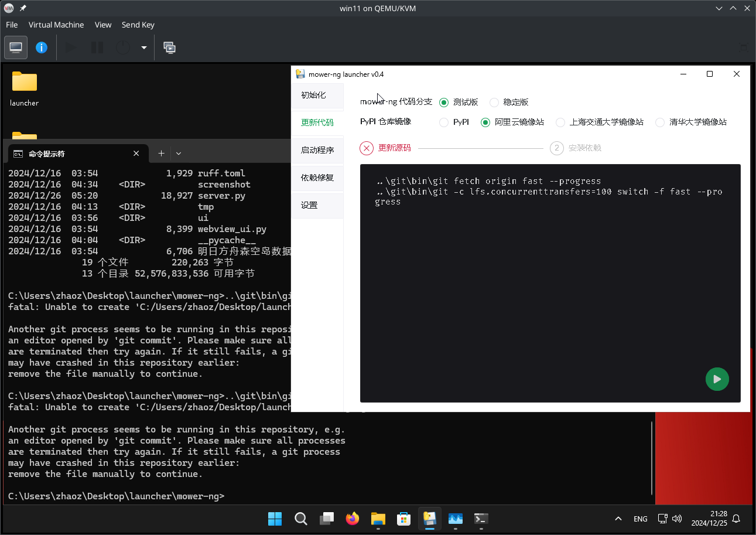
Task: Open the 启动程序 sidebar tab
Action: coord(317,150)
